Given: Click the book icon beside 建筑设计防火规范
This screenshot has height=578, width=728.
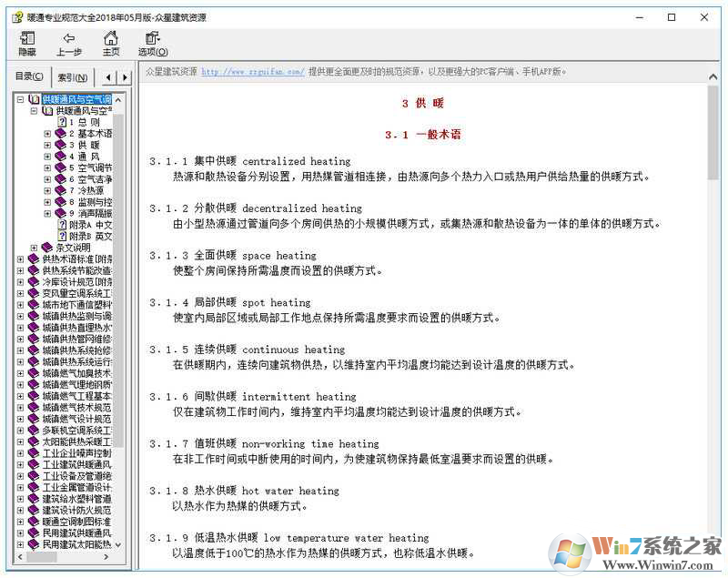Looking at the screenshot, I should coord(34,511).
